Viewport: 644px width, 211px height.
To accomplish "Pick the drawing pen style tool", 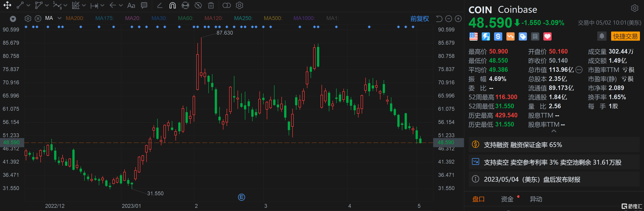I will tap(160, 5).
